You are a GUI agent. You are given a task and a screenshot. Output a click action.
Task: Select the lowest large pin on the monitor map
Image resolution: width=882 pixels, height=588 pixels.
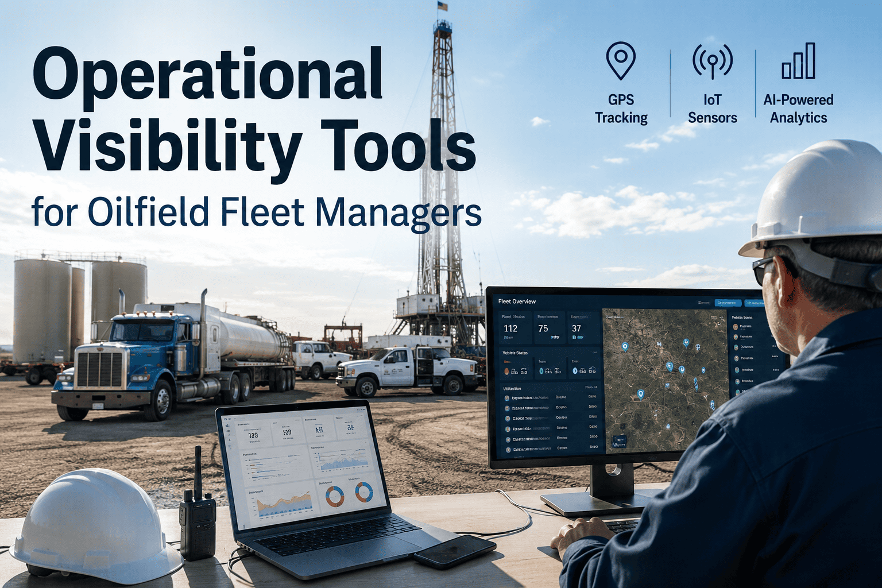[641, 394]
